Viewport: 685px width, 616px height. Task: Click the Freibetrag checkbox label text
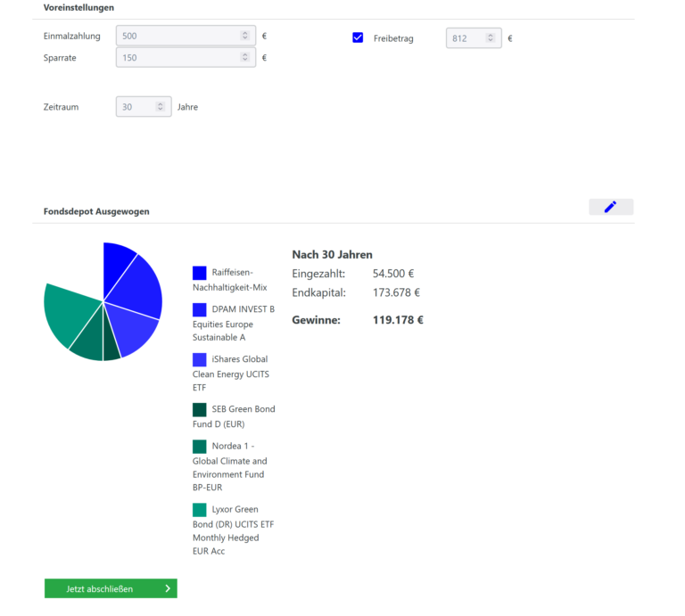(393, 38)
